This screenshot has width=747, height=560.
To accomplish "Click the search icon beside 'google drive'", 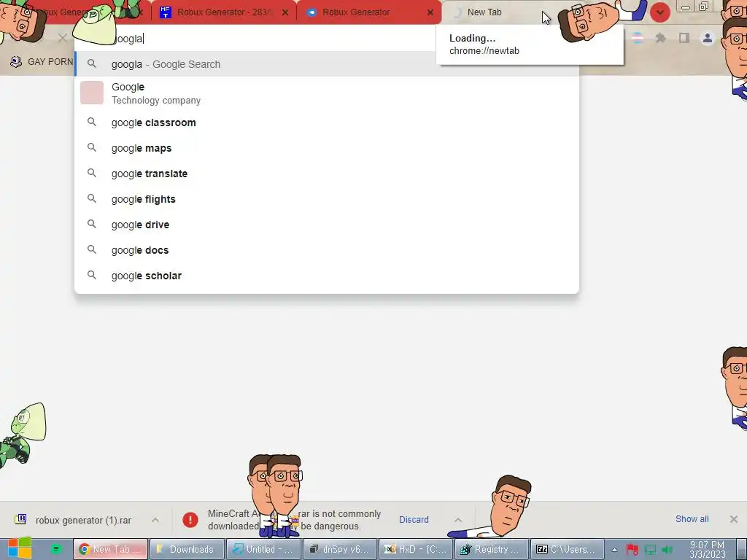I will (x=91, y=224).
